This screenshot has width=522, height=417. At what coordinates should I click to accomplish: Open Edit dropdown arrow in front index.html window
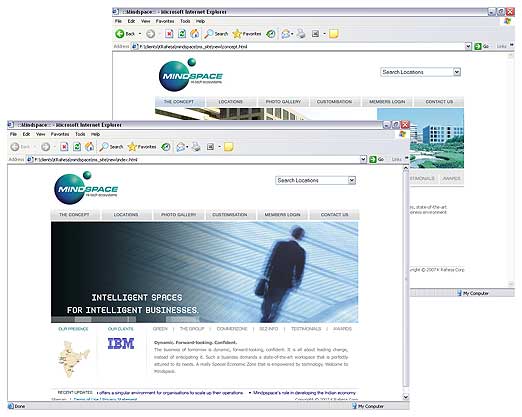click(x=219, y=147)
